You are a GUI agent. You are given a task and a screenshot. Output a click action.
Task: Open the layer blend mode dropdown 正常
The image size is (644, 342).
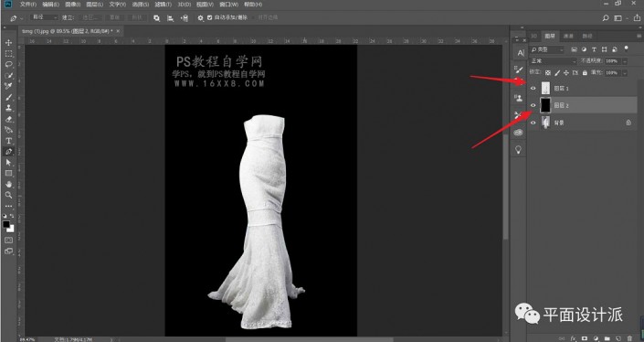554,61
